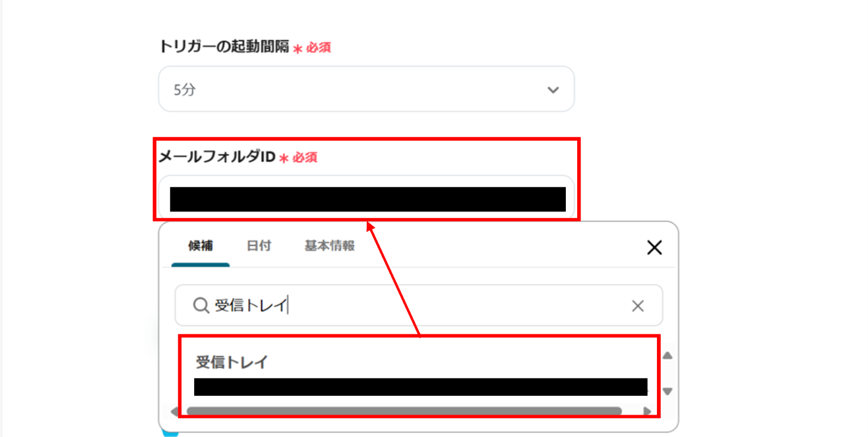
Task: Click the magnifier search icon
Action: 201,305
